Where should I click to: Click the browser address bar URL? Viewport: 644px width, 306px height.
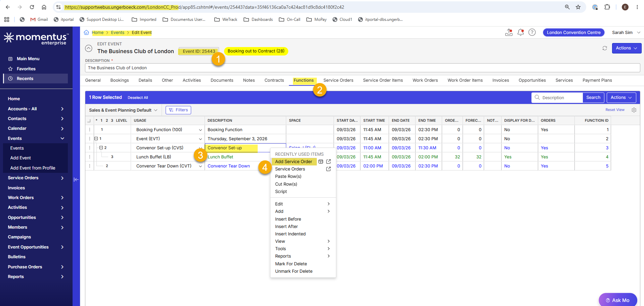(x=204, y=7)
